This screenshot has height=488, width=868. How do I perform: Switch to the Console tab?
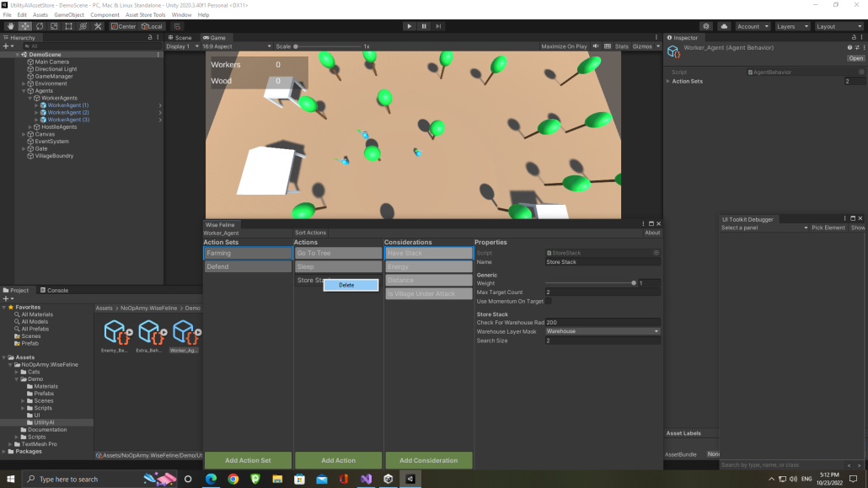coord(56,290)
